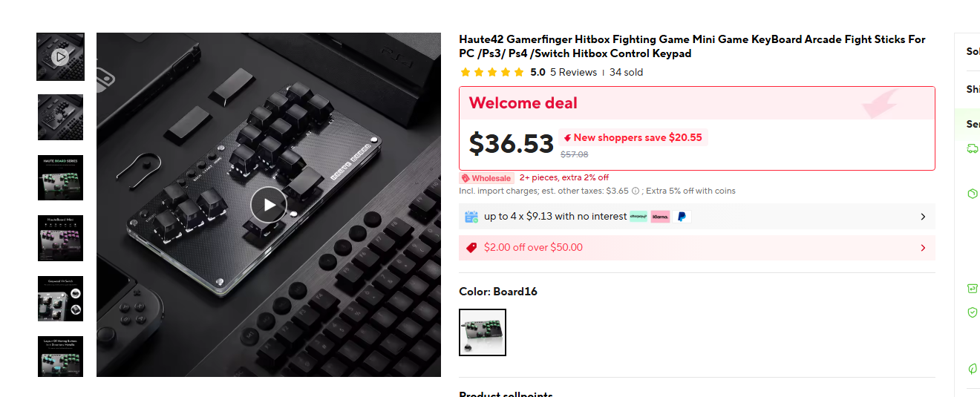Click the green package box icon
This screenshot has height=397, width=980.
972,194
